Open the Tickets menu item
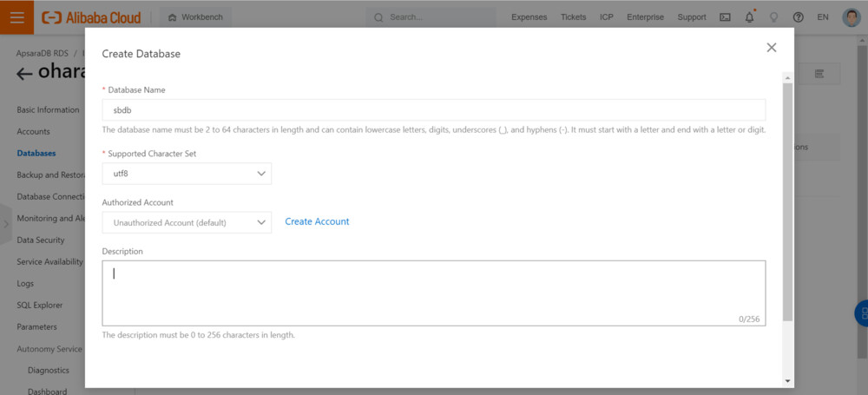The width and height of the screenshot is (868, 395). point(573,17)
